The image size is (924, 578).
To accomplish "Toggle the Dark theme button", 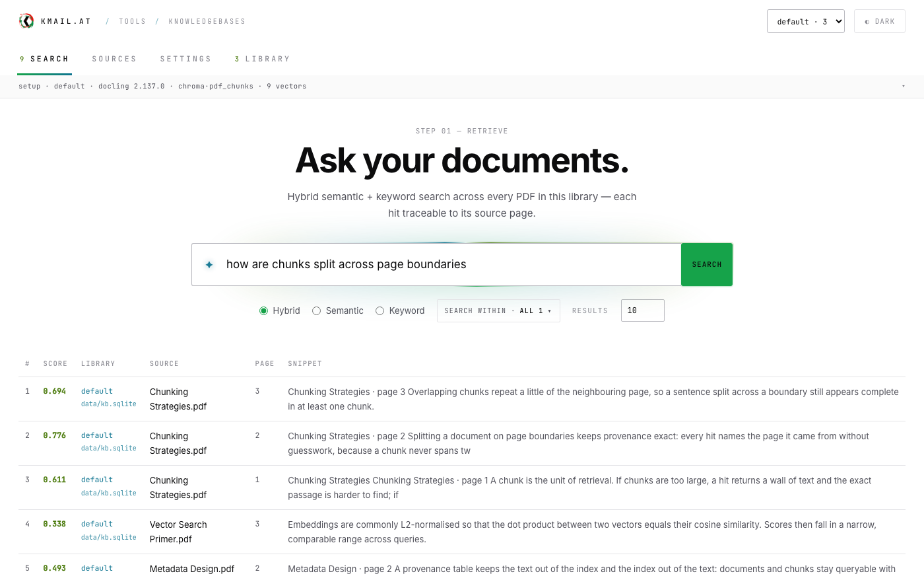I will point(880,21).
